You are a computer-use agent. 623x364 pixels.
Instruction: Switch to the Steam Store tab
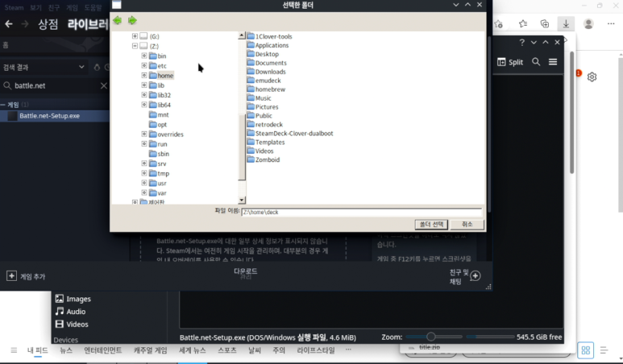tap(48, 24)
